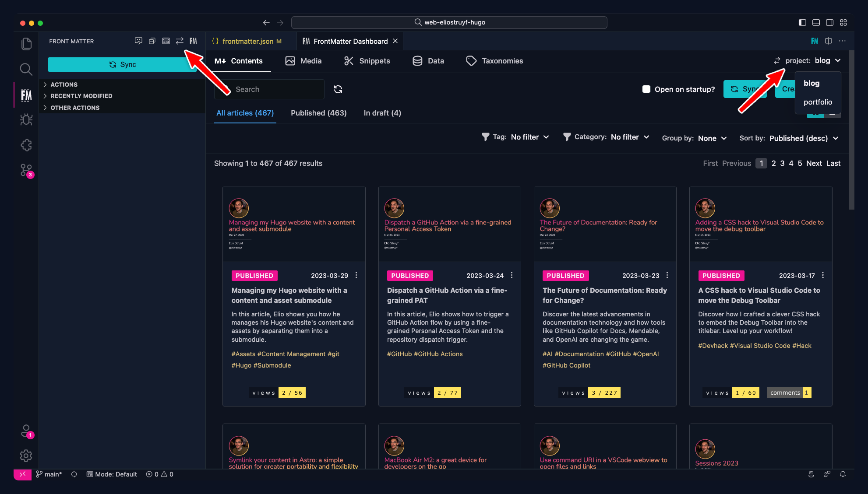Click the notifications bell in status bar
The image size is (868, 494).
843,474
